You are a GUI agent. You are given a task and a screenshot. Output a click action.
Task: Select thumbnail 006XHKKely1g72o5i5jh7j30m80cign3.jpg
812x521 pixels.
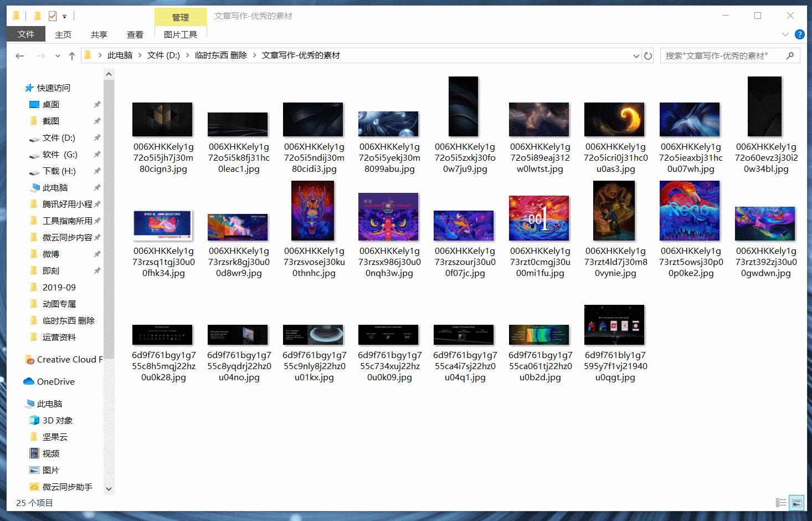163,120
